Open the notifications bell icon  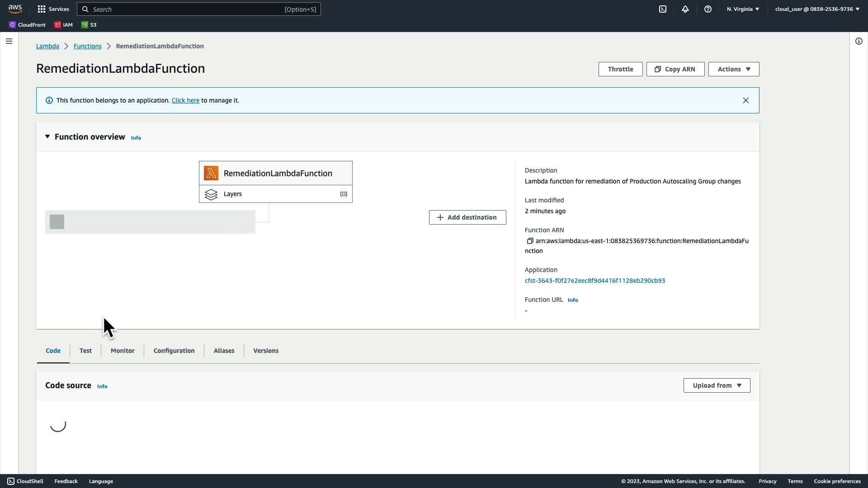685,9
